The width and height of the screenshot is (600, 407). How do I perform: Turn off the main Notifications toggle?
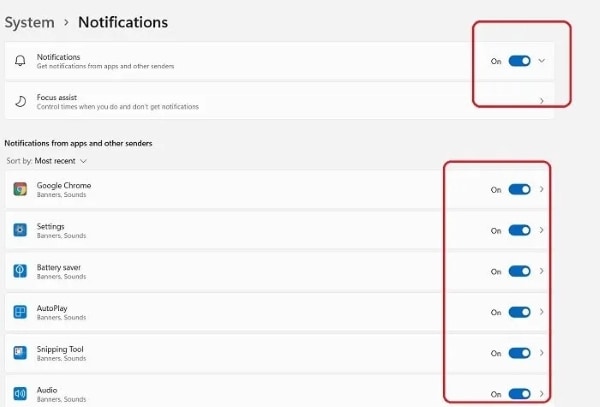click(x=519, y=61)
